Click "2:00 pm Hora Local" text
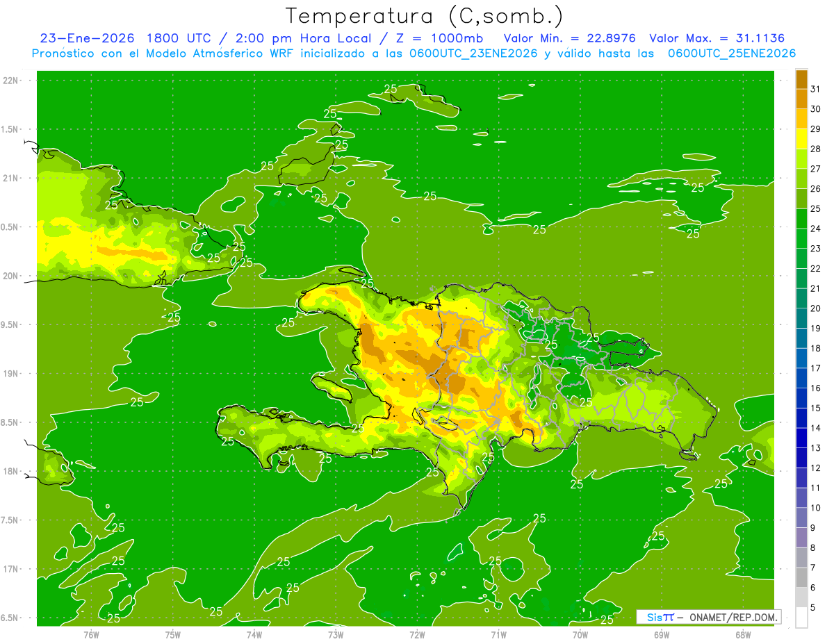This screenshot has width=834, height=644. coord(304,38)
